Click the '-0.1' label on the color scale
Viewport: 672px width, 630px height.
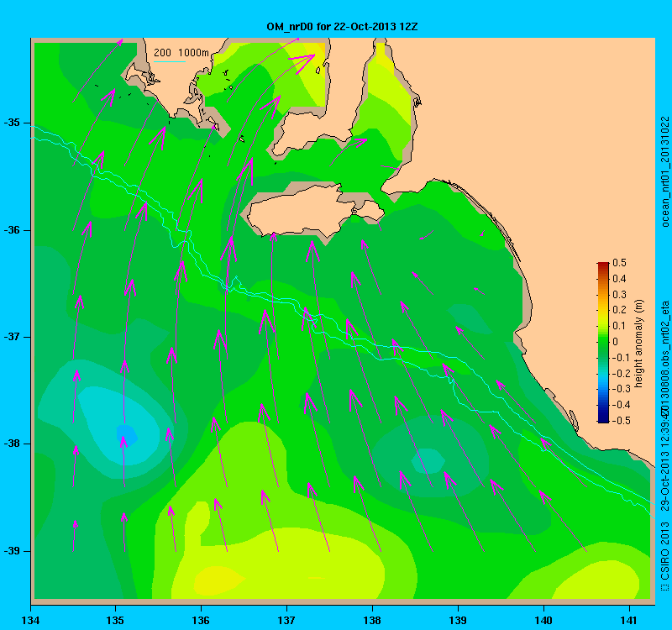click(x=621, y=358)
